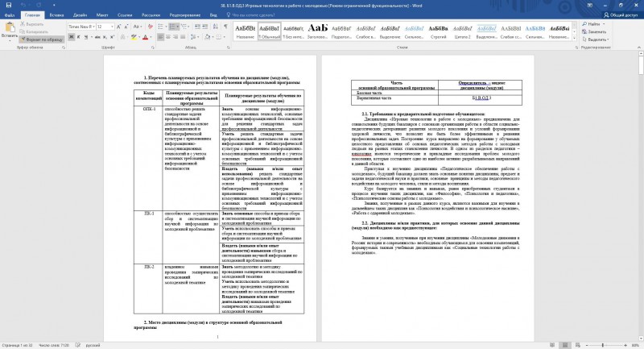The image size is (644, 349).
Task: Open multilevel list menu
Action: point(185,27)
